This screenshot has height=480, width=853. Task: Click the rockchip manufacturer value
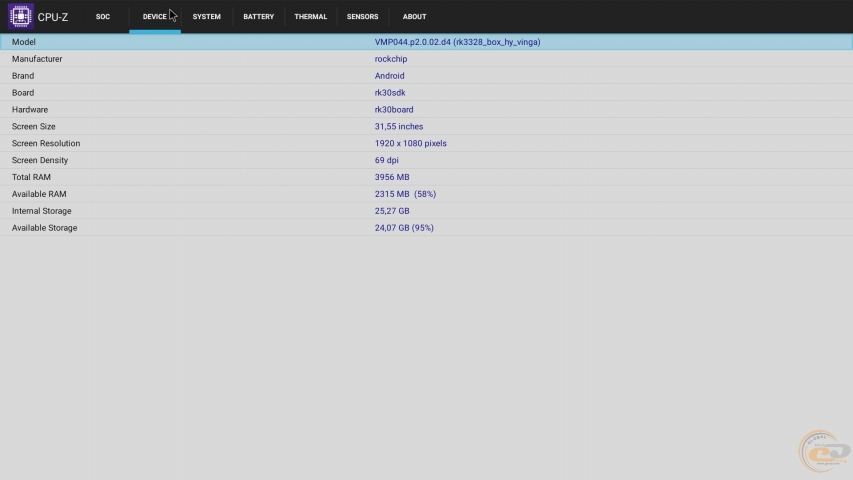point(391,59)
